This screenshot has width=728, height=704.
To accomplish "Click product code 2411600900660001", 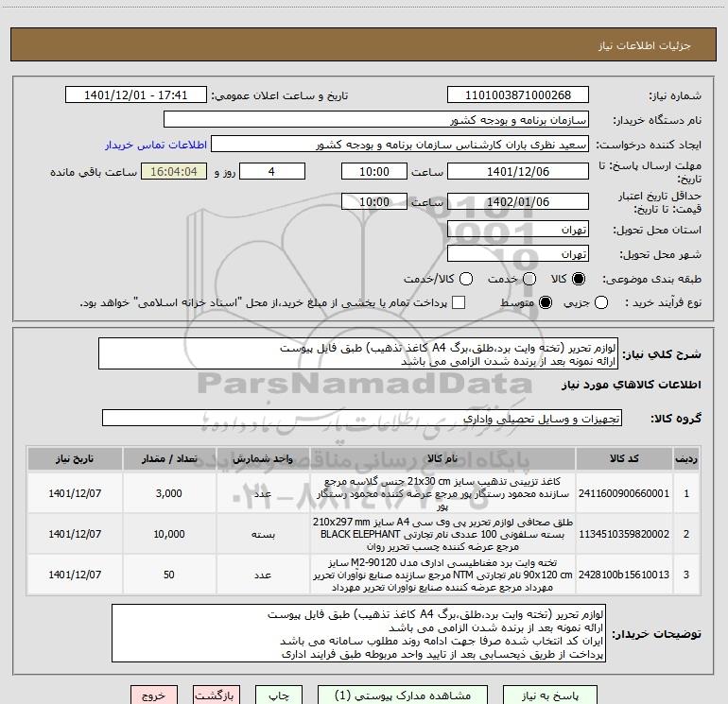I will pyautogui.click(x=624, y=493).
